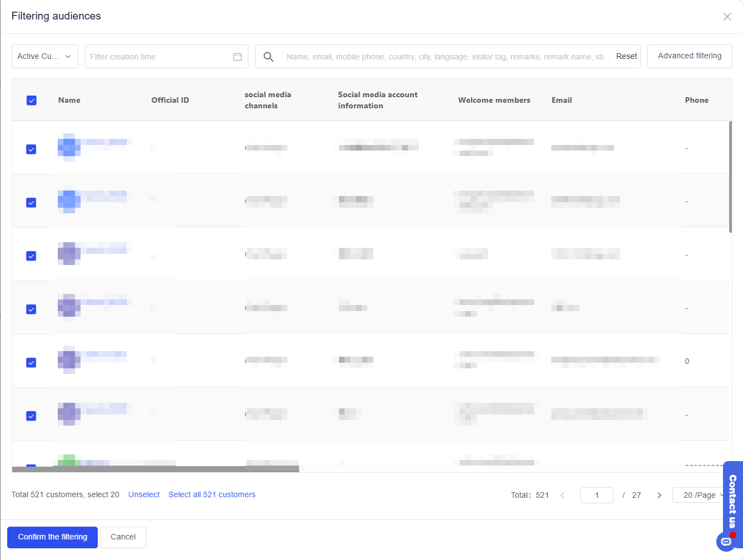The height and width of the screenshot is (560, 743).
Task: Focus the name/email search box
Action: (445, 57)
